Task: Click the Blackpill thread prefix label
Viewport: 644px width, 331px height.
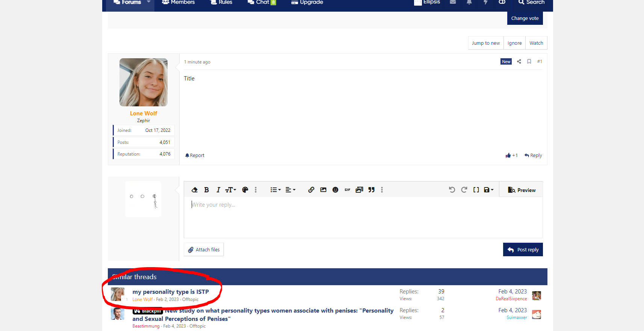Action: coord(148,311)
